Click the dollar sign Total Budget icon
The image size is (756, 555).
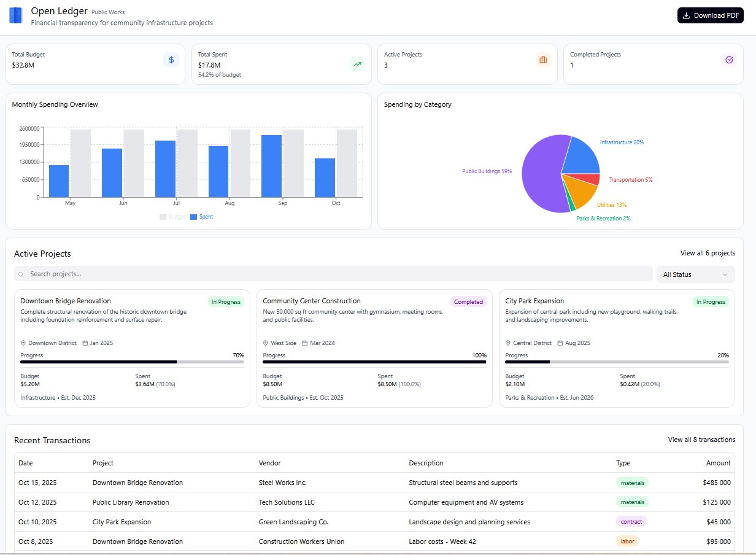tap(171, 60)
